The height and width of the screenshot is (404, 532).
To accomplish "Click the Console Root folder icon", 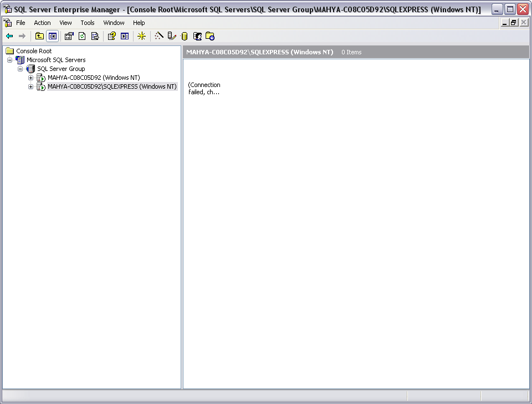I will (10, 51).
